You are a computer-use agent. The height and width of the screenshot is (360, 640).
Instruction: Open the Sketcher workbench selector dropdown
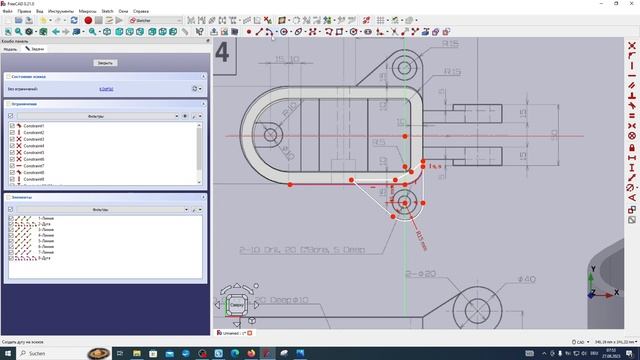[156, 20]
